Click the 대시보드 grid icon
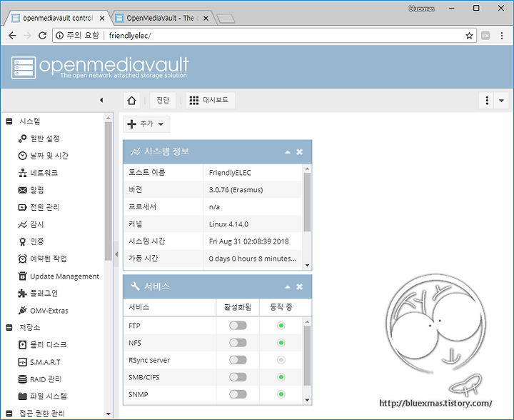The width and height of the screenshot is (514, 420). point(193,100)
